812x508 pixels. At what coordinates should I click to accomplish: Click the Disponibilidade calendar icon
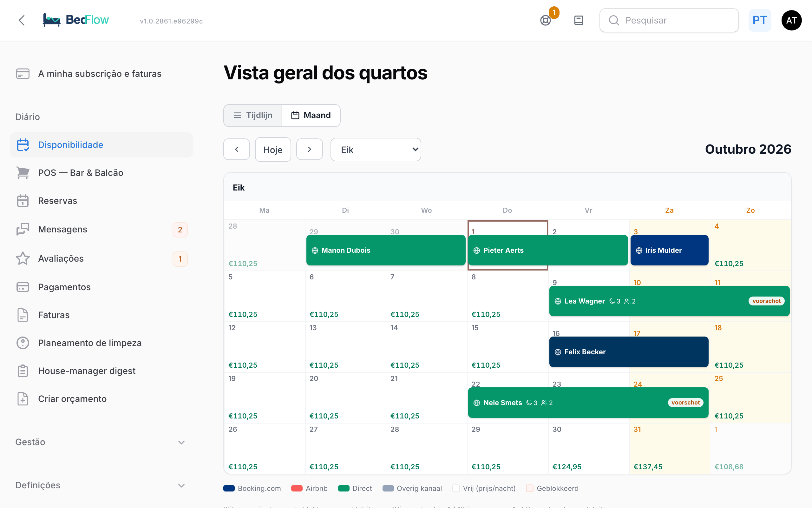point(23,145)
